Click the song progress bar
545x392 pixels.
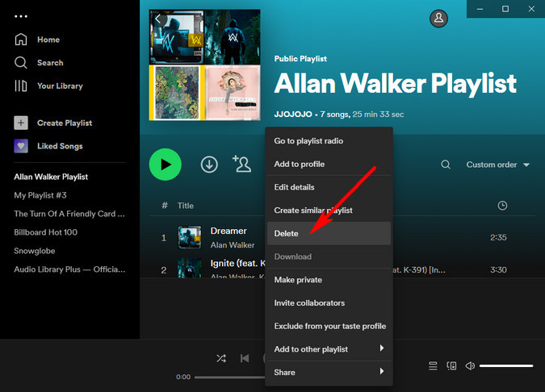pos(230,377)
